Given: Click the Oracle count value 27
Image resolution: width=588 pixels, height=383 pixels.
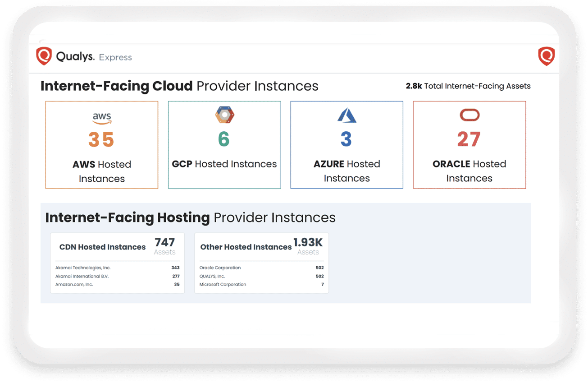Looking at the screenshot, I should pyautogui.click(x=469, y=139).
